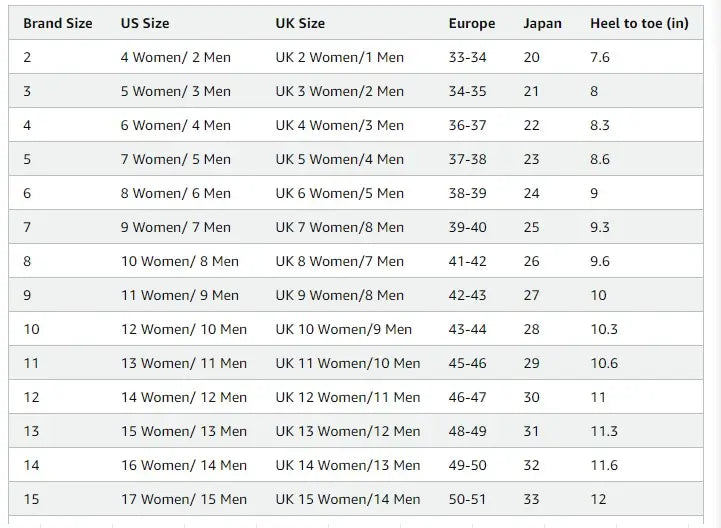Click the UK 14 Women/13 Men cell
Screen dimensions: 721x528
(348, 465)
